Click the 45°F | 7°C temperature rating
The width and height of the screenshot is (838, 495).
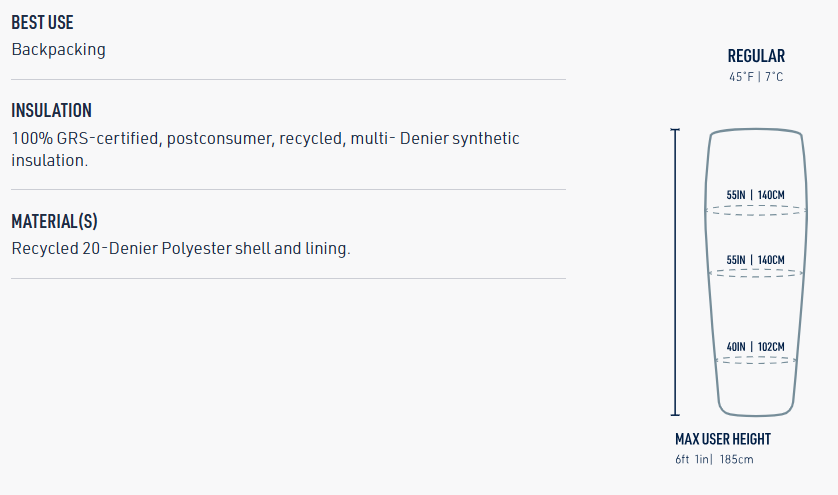coord(756,77)
